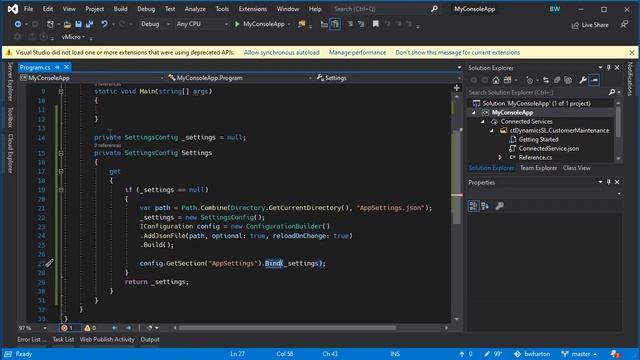The image size is (640, 360).
Task: Start debugging MyConsoleApp with the green play button
Action: [x=237, y=24]
